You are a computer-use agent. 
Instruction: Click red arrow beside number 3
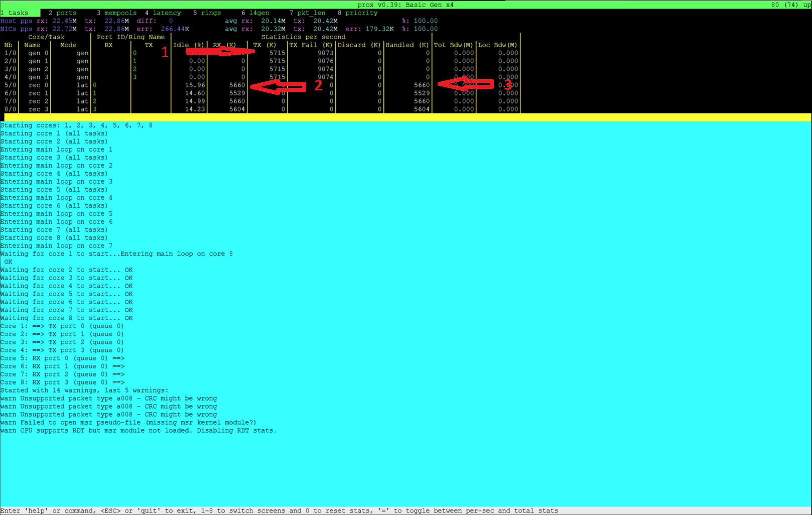click(465, 84)
